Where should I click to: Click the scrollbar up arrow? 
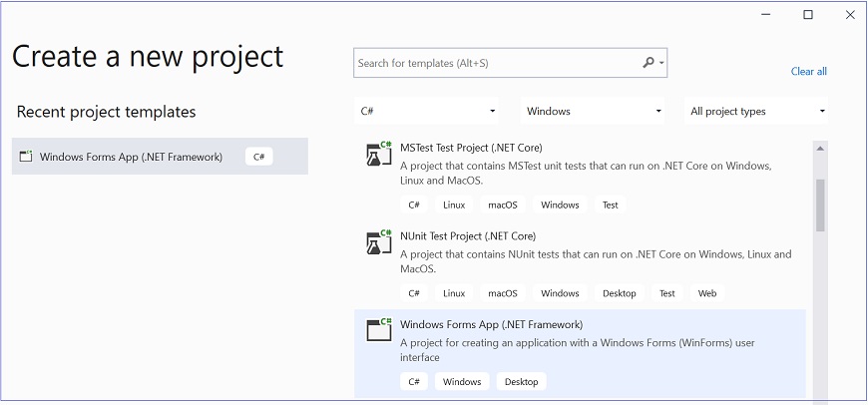click(820, 149)
